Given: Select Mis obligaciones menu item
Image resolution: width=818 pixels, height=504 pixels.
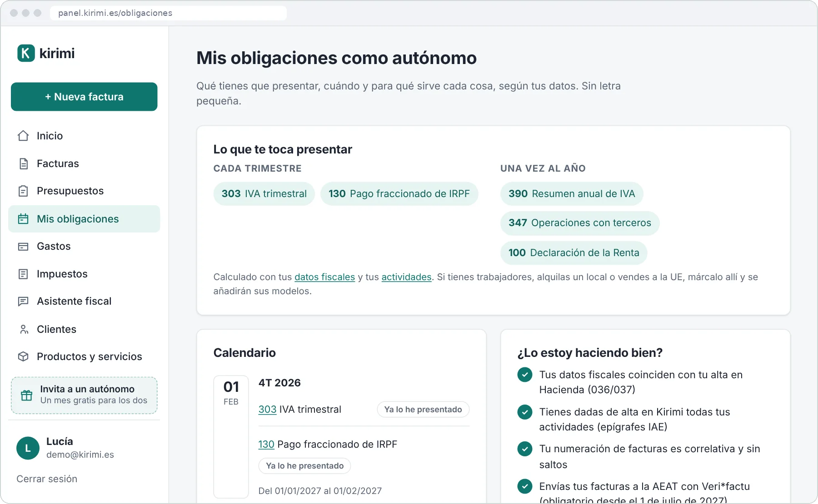Looking at the screenshot, I should tap(84, 219).
